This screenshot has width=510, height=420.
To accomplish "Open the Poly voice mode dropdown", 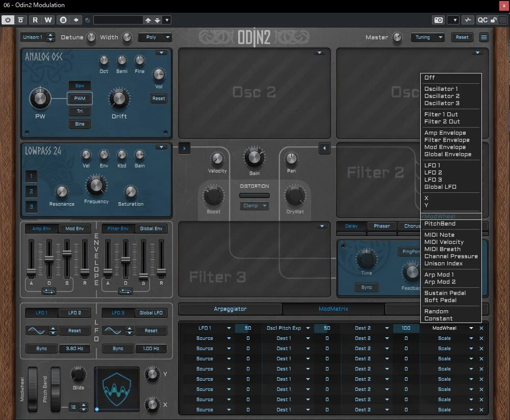I will pos(155,37).
